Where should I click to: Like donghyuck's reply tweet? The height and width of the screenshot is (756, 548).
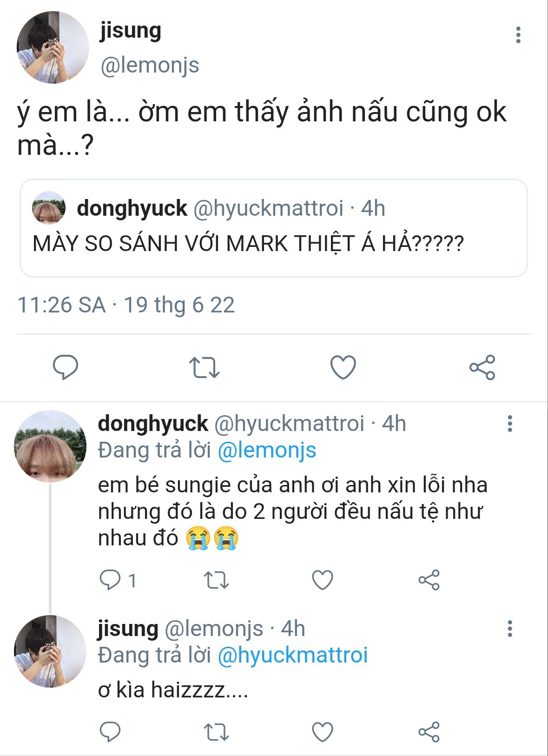[x=323, y=580]
